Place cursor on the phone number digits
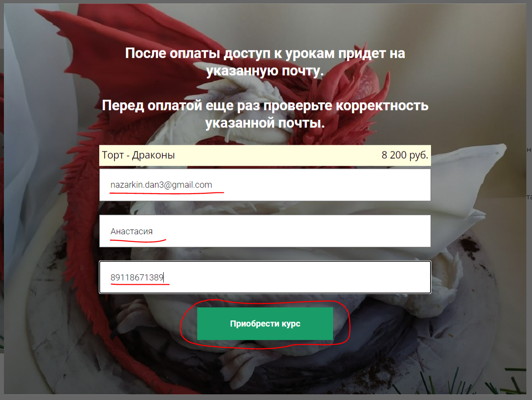This screenshot has width=532, height=400. pyautogui.click(x=137, y=277)
